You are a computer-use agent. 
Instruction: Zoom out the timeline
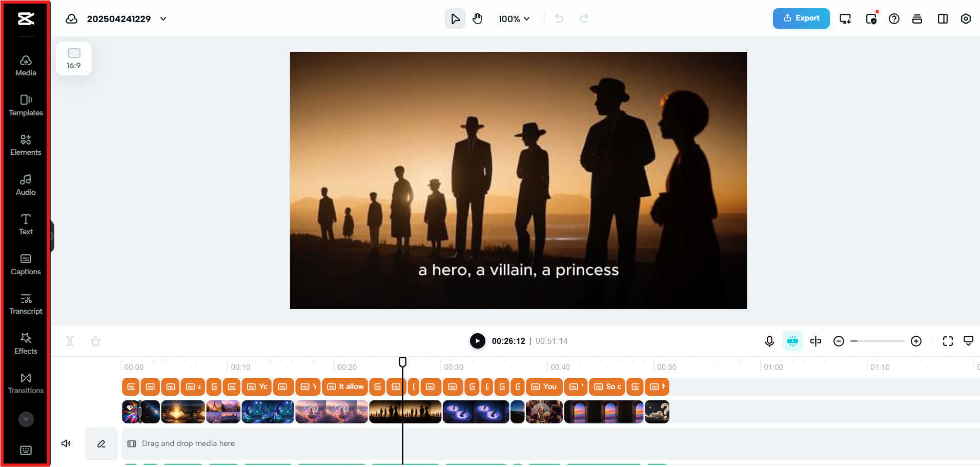point(839,341)
